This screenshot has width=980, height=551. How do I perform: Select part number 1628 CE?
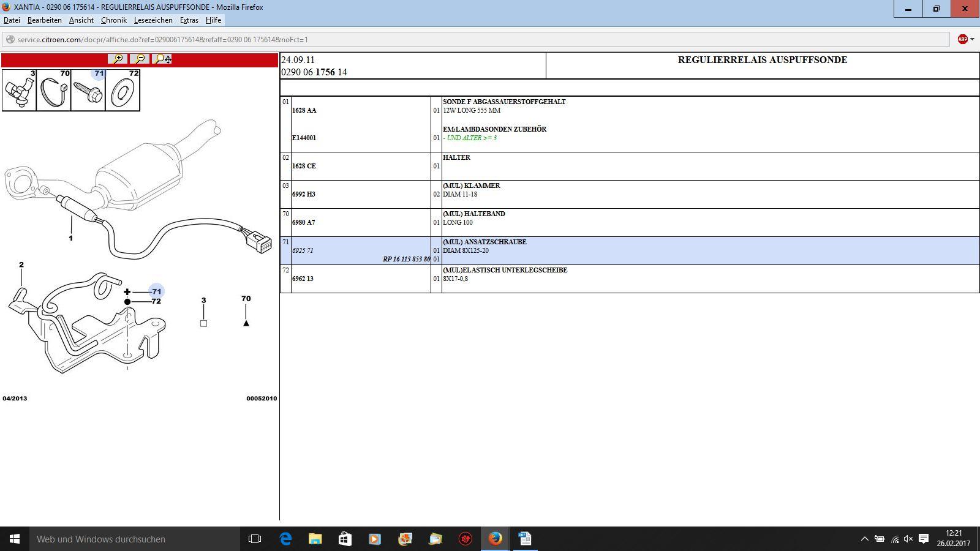304,166
